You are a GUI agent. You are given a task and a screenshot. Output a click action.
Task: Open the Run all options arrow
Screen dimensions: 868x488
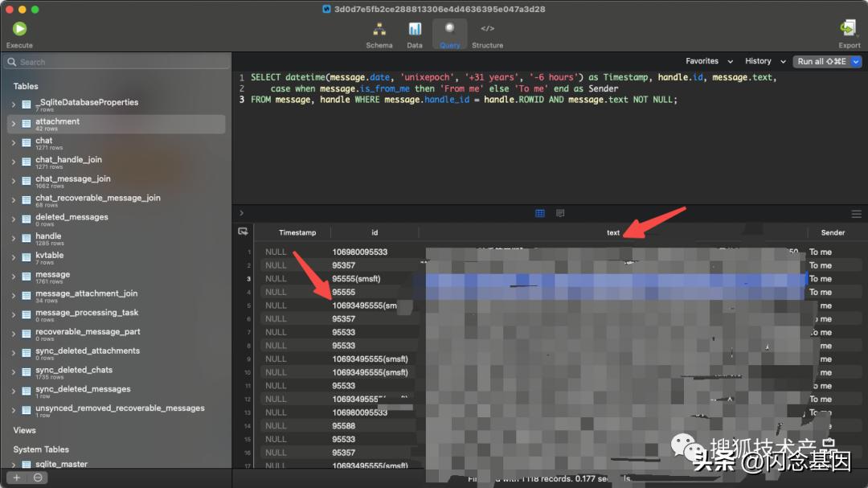[856, 61]
